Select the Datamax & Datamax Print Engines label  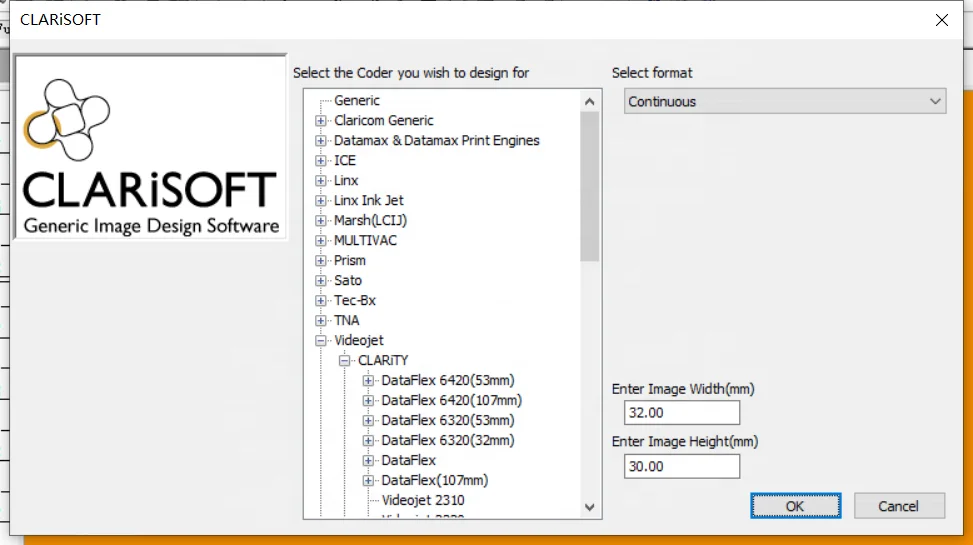pyautogui.click(x=436, y=140)
